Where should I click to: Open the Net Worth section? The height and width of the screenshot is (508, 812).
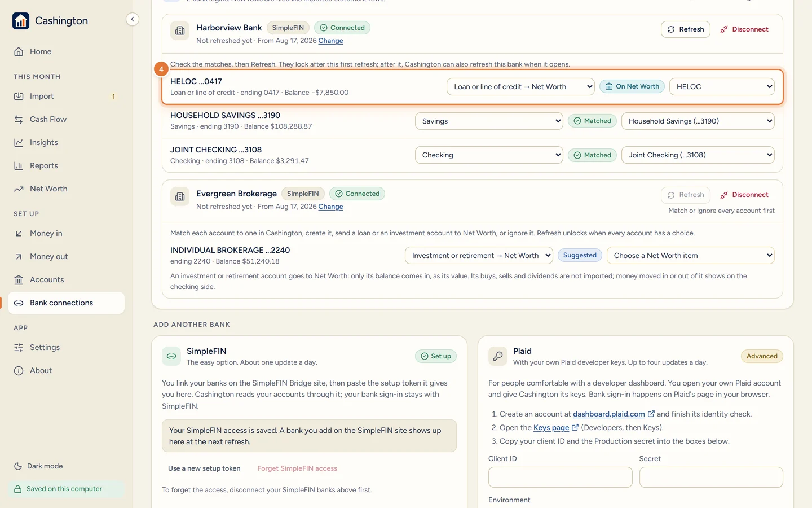point(67,189)
